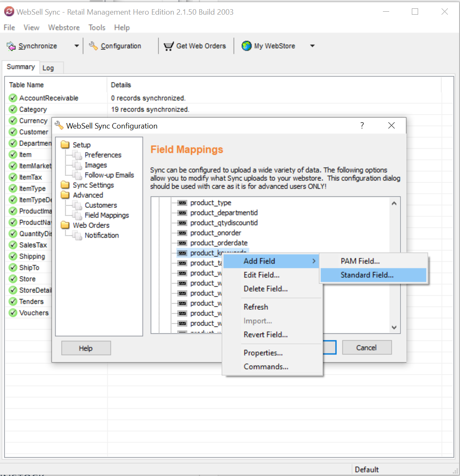Click the page icon beside Field Mappings
Screen dimensions: 460x476
pyautogui.click(x=78, y=216)
